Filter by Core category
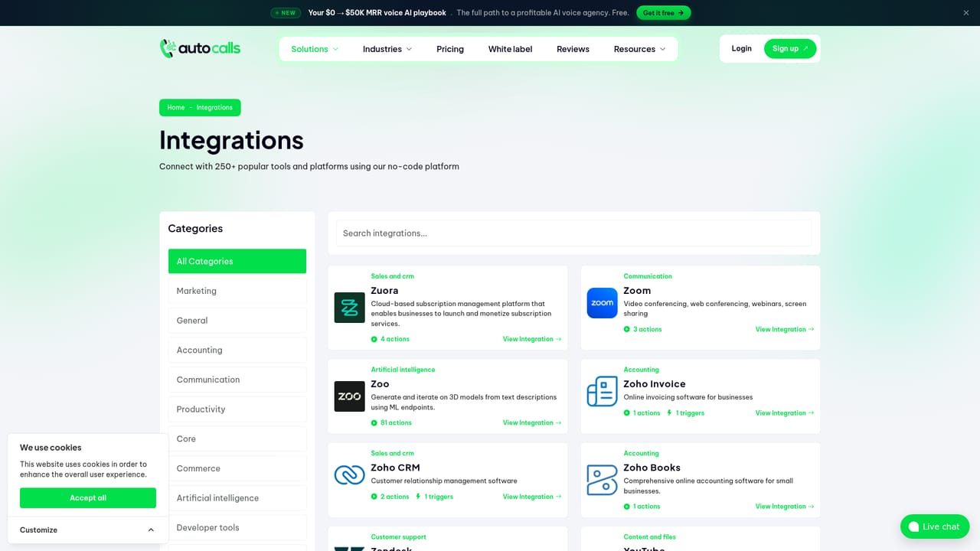 [x=237, y=439]
